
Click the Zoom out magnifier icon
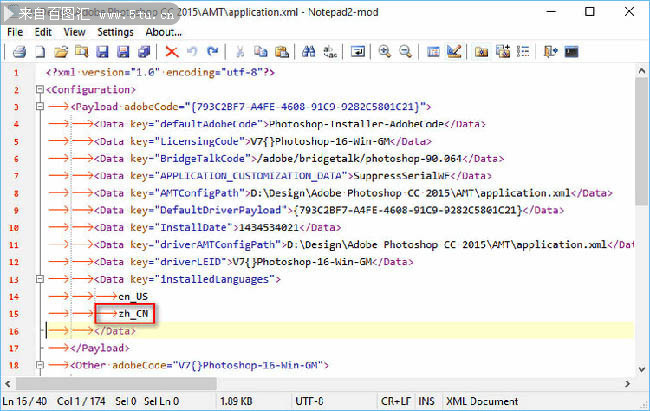click(x=405, y=52)
